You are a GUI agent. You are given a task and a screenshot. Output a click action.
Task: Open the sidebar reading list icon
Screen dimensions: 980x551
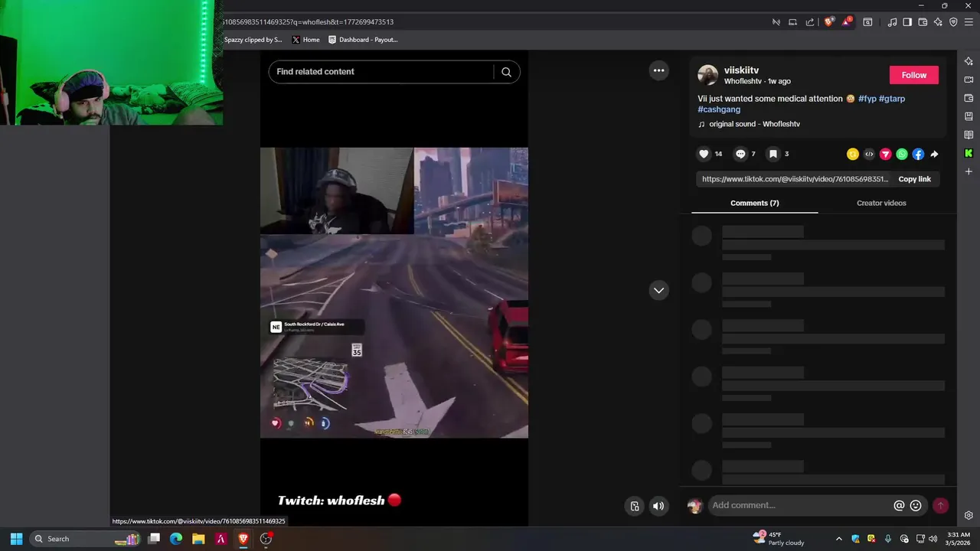point(969,135)
